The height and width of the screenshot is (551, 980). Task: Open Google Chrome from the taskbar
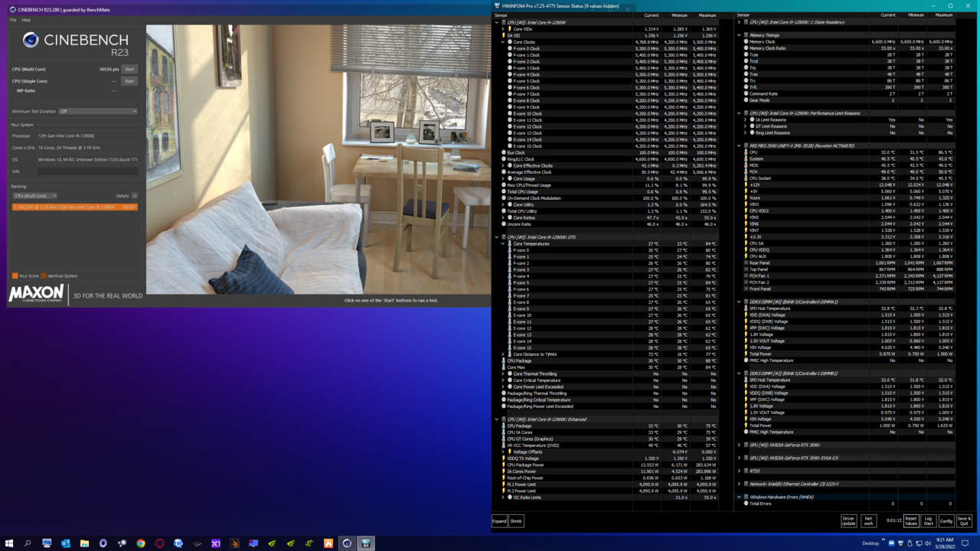click(141, 543)
